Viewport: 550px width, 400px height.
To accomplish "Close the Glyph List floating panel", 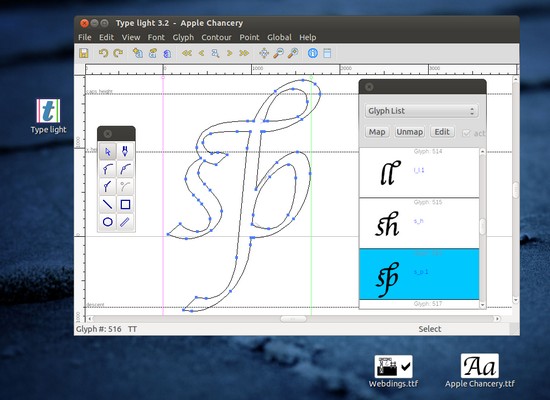I will pos(369,87).
